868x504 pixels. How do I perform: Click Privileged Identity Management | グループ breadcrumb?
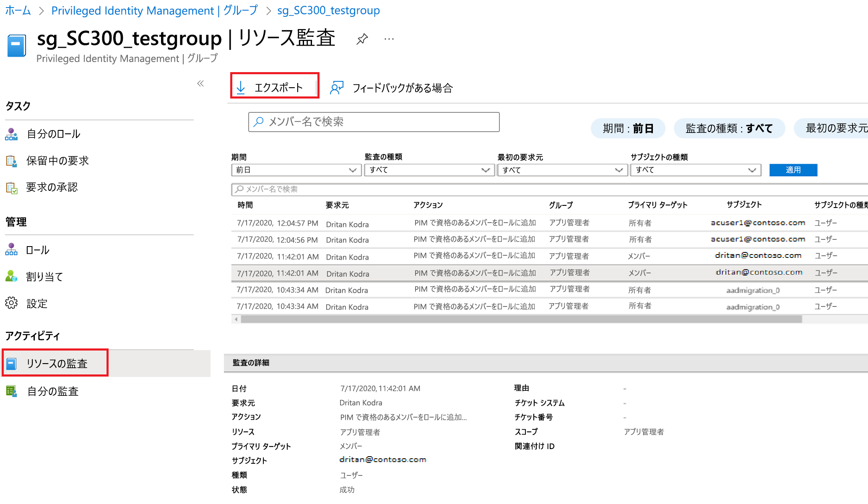pos(154,10)
